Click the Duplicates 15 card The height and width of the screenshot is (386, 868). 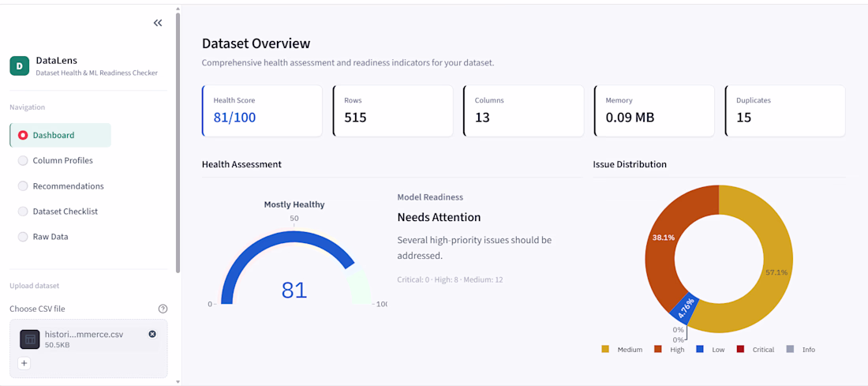pos(785,111)
